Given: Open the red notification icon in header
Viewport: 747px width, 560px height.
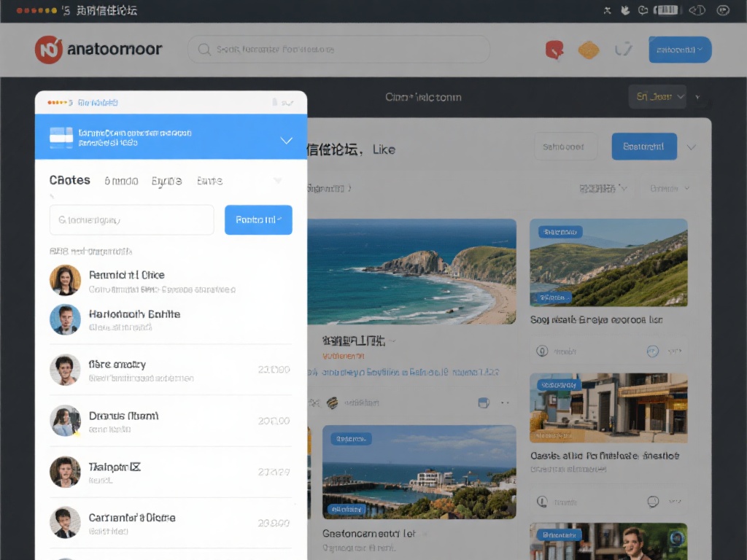Looking at the screenshot, I should (554, 50).
